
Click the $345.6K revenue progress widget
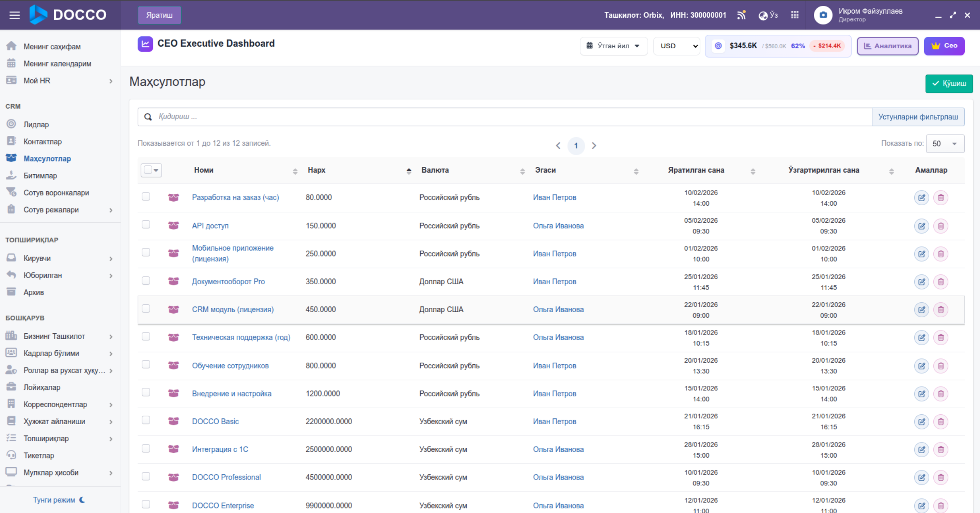pyautogui.click(x=778, y=46)
